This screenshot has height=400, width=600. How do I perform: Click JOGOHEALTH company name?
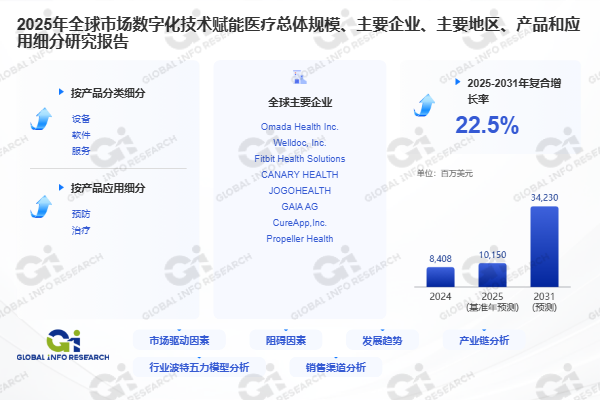(300, 191)
